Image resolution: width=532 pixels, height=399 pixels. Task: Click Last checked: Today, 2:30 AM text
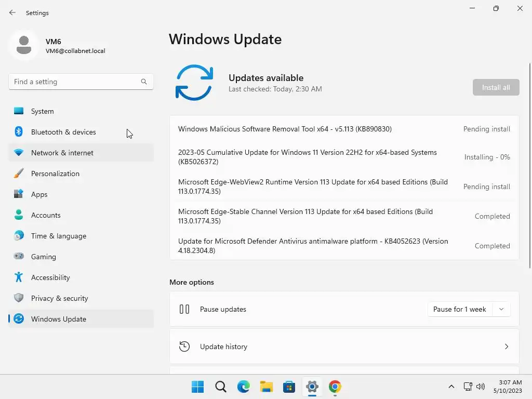275,89
